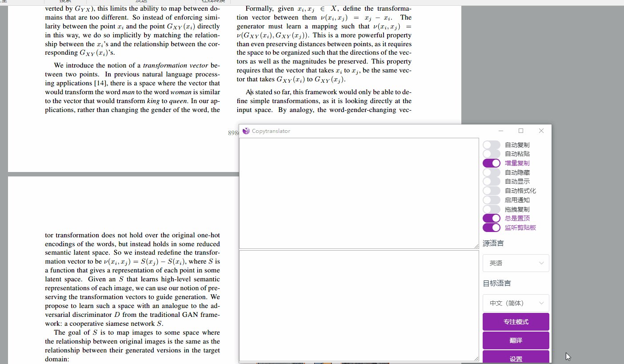The height and width of the screenshot is (364, 624).
Task: Maximize the Copytranslator window
Action: pos(521,131)
